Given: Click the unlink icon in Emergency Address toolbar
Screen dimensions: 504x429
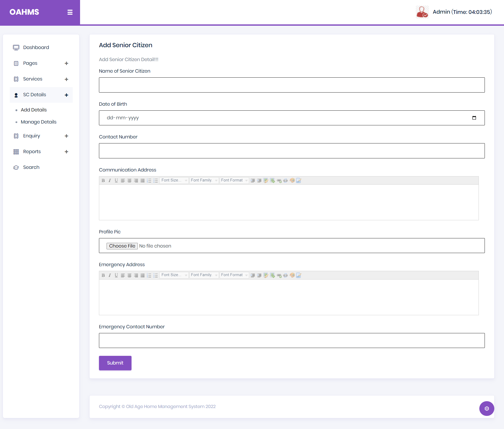Looking at the screenshot, I should click(x=285, y=275).
